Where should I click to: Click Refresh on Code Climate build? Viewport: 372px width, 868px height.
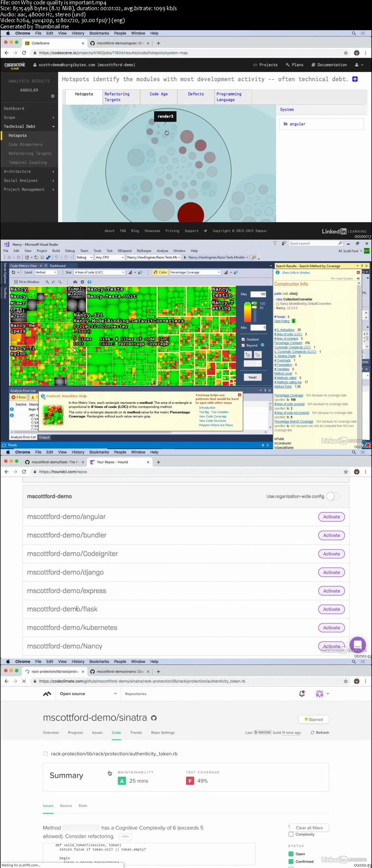(x=320, y=732)
